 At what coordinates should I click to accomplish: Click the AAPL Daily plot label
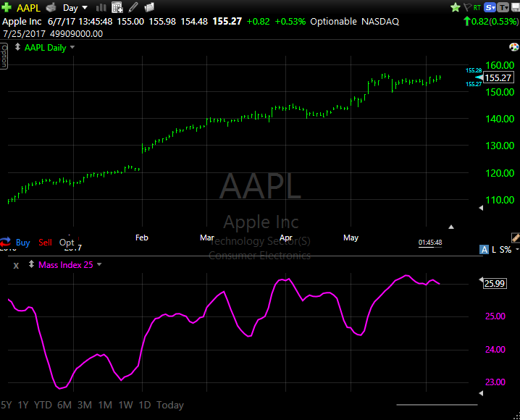(x=45, y=48)
